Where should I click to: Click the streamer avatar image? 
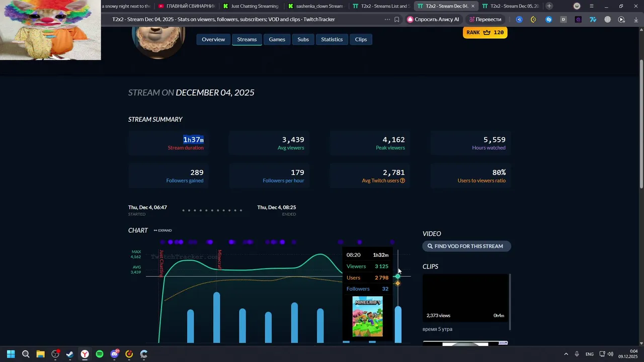click(158, 43)
